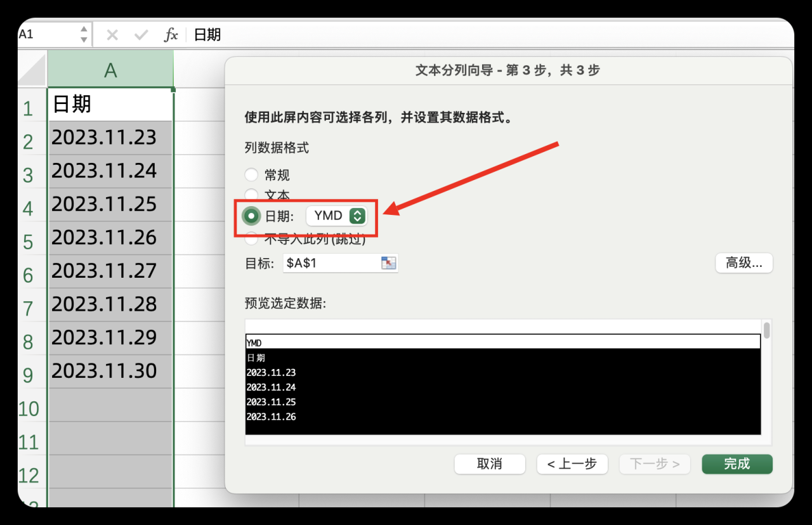812x525 pixels.
Task: Click the cancel X icon in formula bar
Action: [112, 35]
